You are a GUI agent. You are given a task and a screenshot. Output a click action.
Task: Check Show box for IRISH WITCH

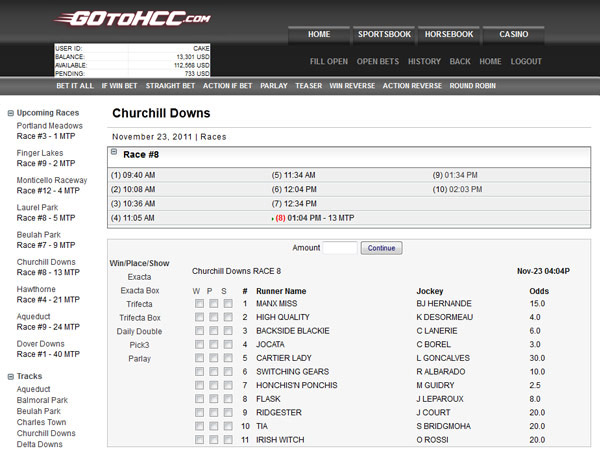click(x=228, y=440)
